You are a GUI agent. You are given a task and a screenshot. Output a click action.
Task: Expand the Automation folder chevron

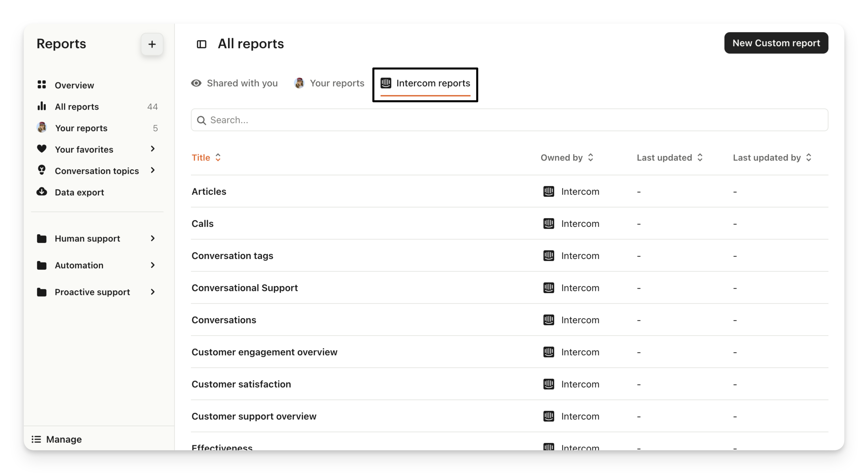pos(153,265)
